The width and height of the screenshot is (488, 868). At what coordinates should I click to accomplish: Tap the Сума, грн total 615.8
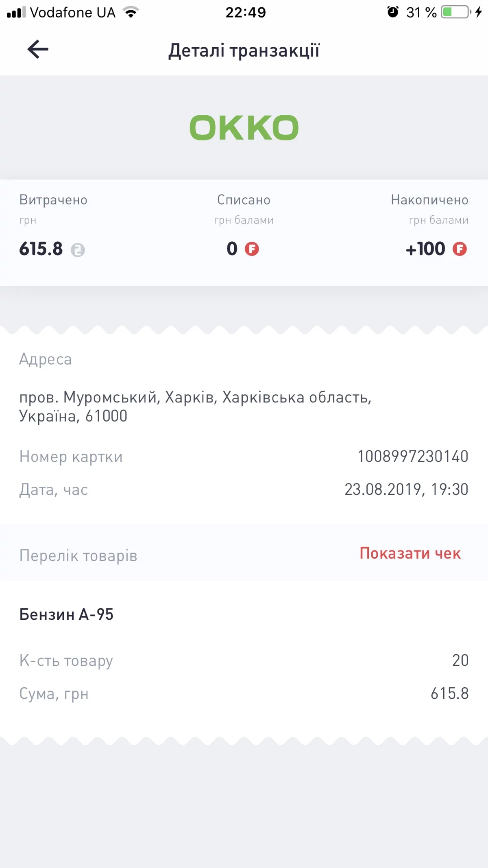tap(450, 693)
